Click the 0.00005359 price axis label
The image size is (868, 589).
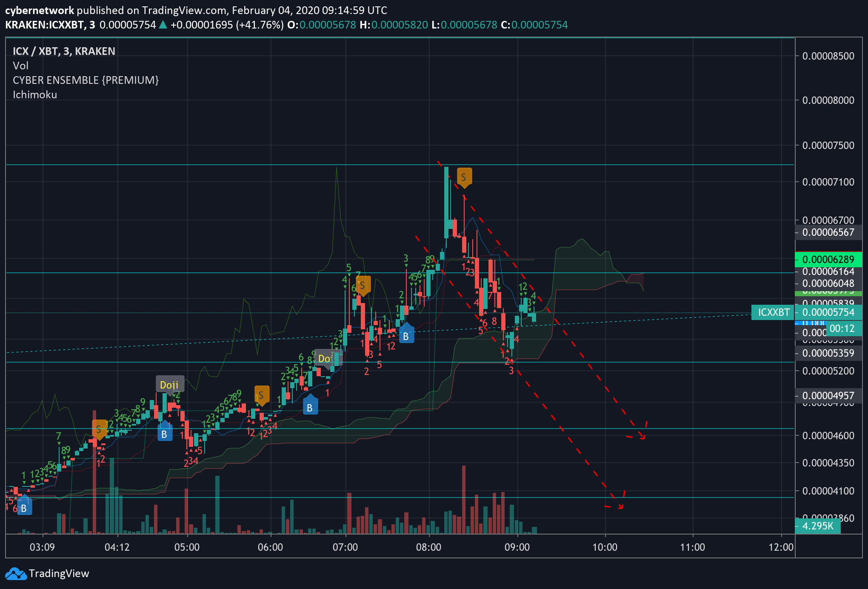828,353
